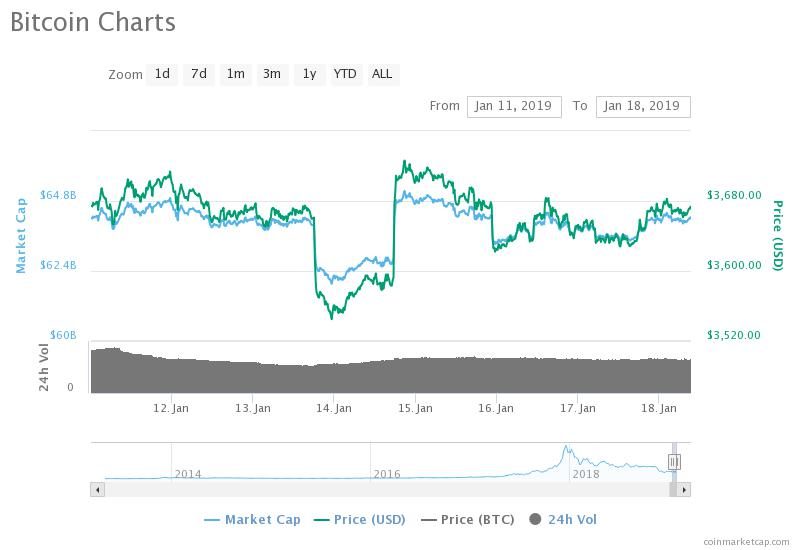Edit the From date field
The width and height of the screenshot is (800, 550).
[514, 107]
